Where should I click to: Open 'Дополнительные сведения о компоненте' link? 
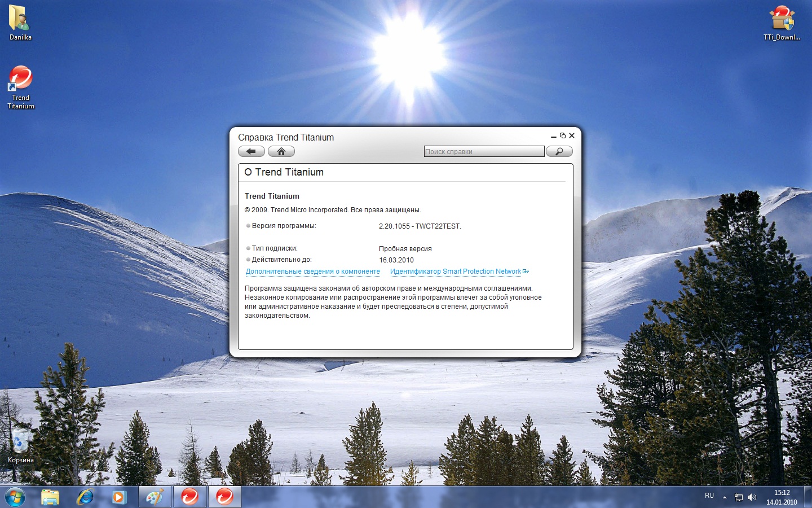(313, 271)
